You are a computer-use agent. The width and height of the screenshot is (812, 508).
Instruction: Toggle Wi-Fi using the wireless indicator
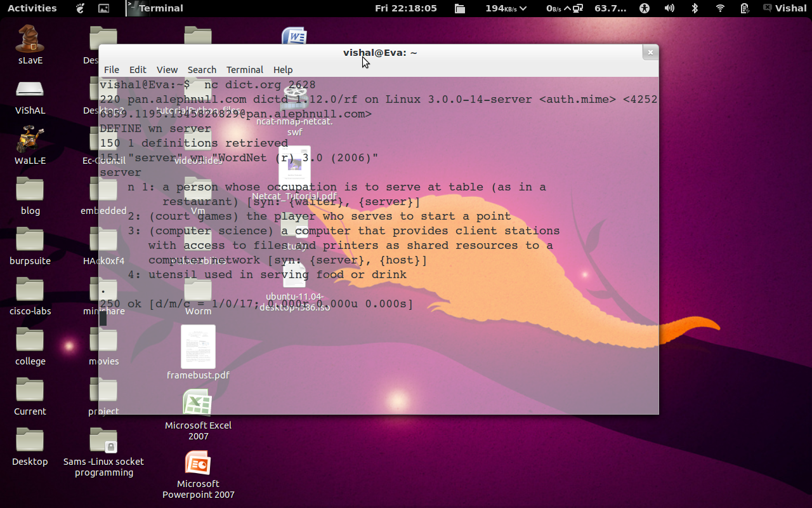721,8
